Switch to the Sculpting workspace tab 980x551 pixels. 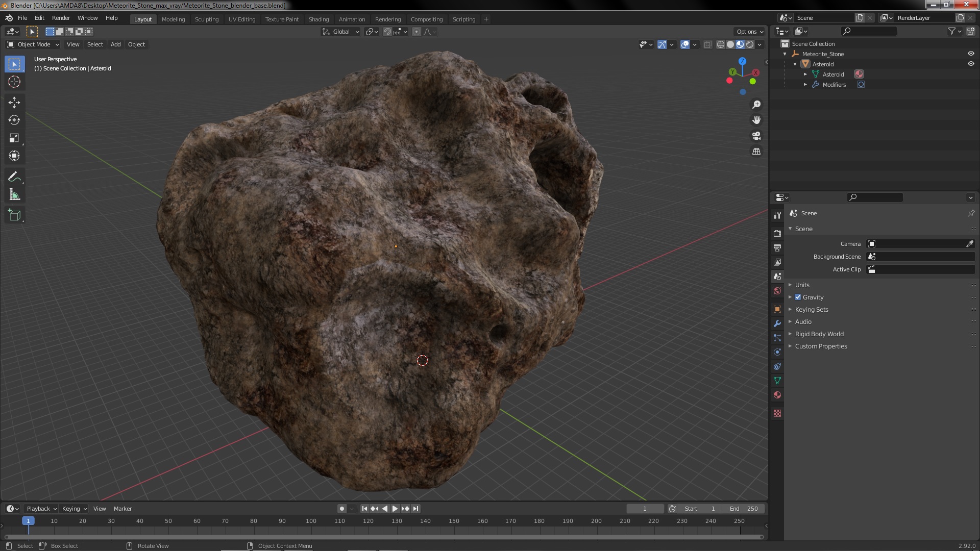(206, 19)
